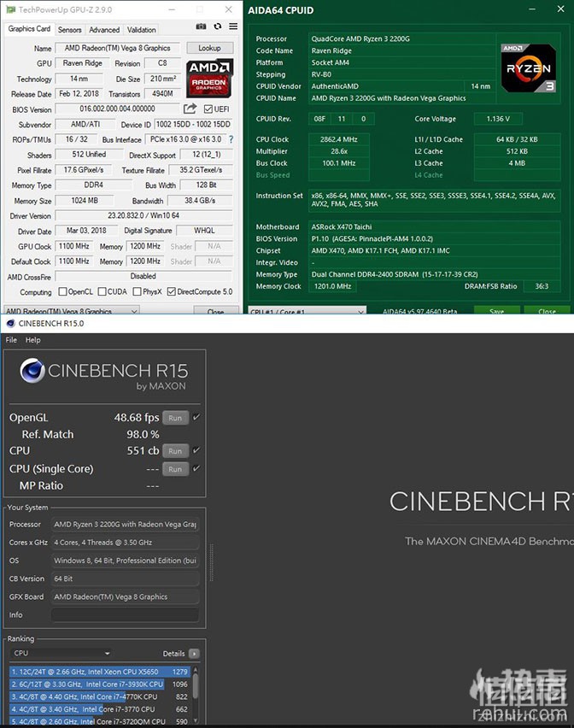
Task: Click the Cores x GHz field value
Action: click(x=126, y=543)
